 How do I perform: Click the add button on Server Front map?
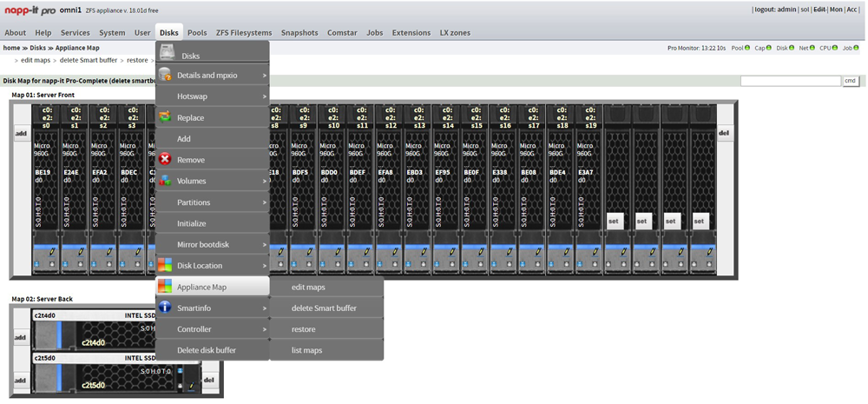point(21,134)
